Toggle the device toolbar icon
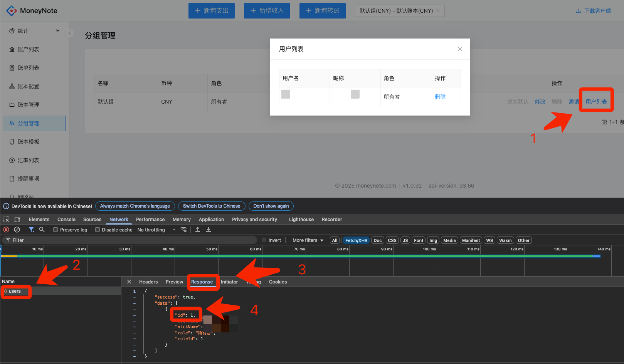Screen dimensions: 624x364 (17, 219)
